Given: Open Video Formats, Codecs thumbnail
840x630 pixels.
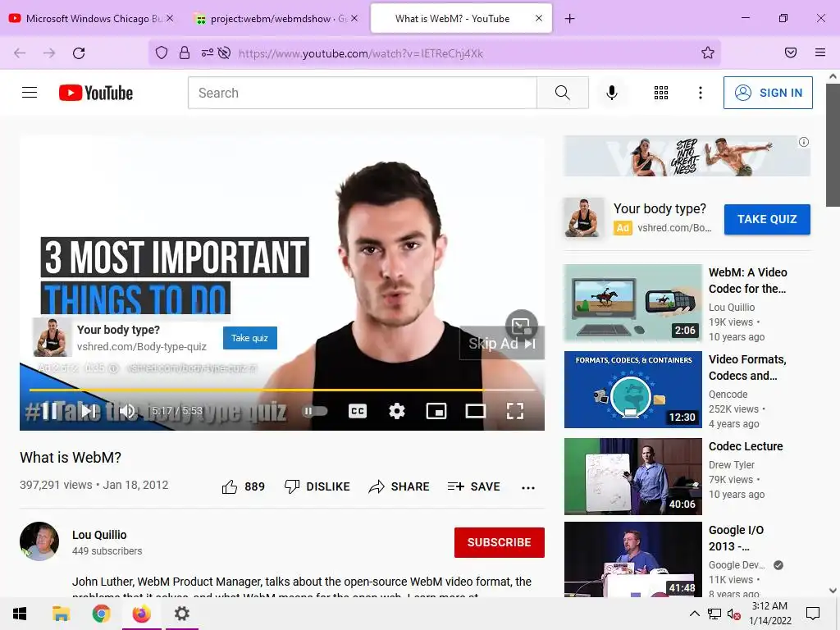Looking at the screenshot, I should click(632, 390).
